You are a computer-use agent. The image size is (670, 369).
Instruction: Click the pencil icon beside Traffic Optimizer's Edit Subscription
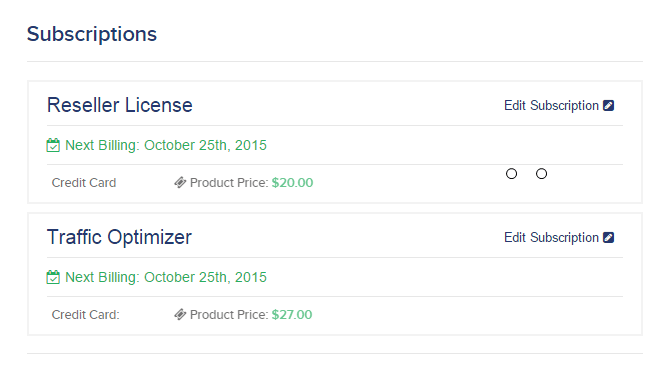pyautogui.click(x=608, y=237)
